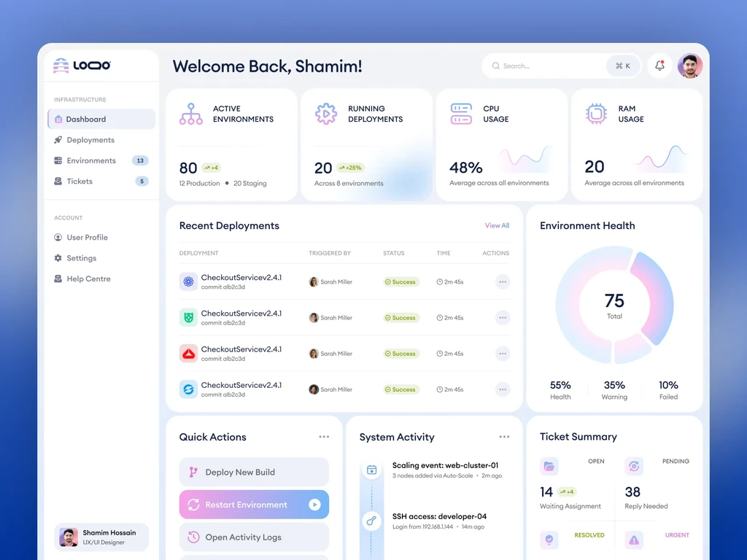Click Scaling event: web-cluster-01 entry
747x560 pixels.
coord(447,470)
